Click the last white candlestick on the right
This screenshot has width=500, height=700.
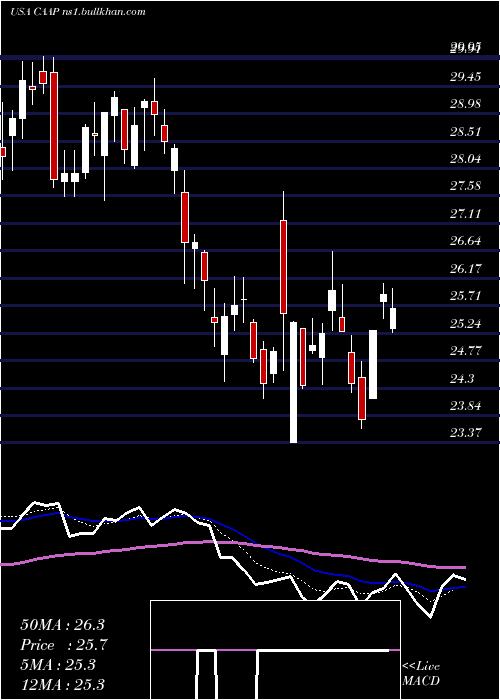pos(393,311)
